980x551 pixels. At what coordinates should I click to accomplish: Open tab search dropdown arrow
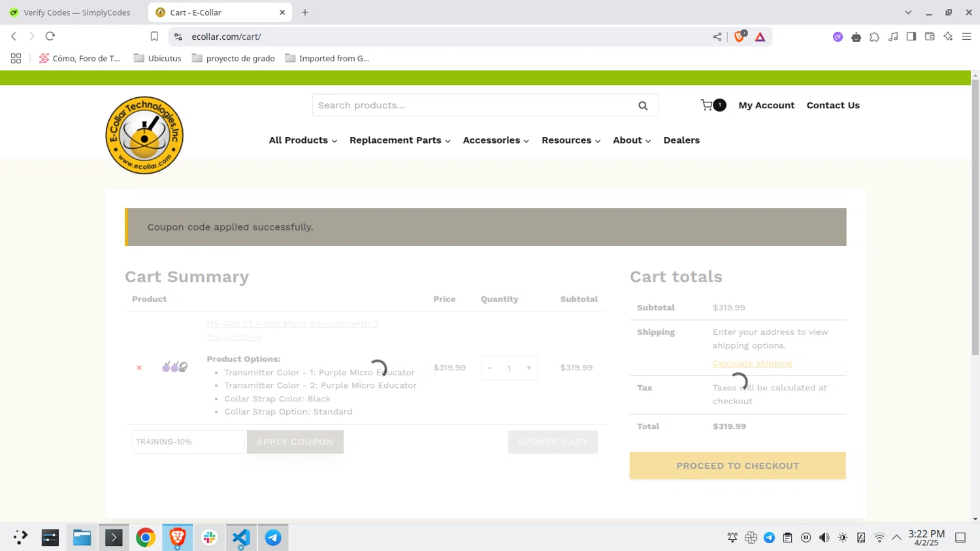pyautogui.click(x=908, y=12)
